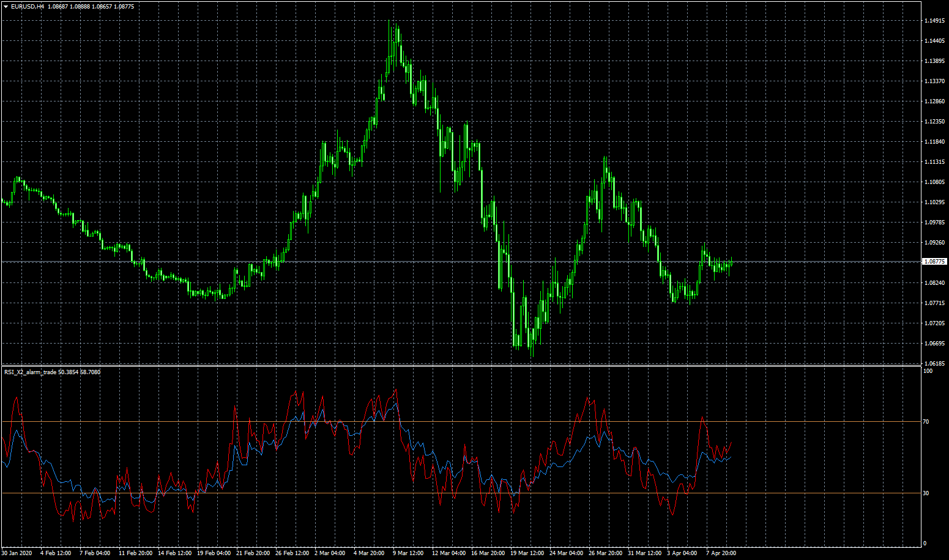Click the 1.08240 price axis label
Image resolution: width=949 pixels, height=560 pixels.
pos(935,283)
